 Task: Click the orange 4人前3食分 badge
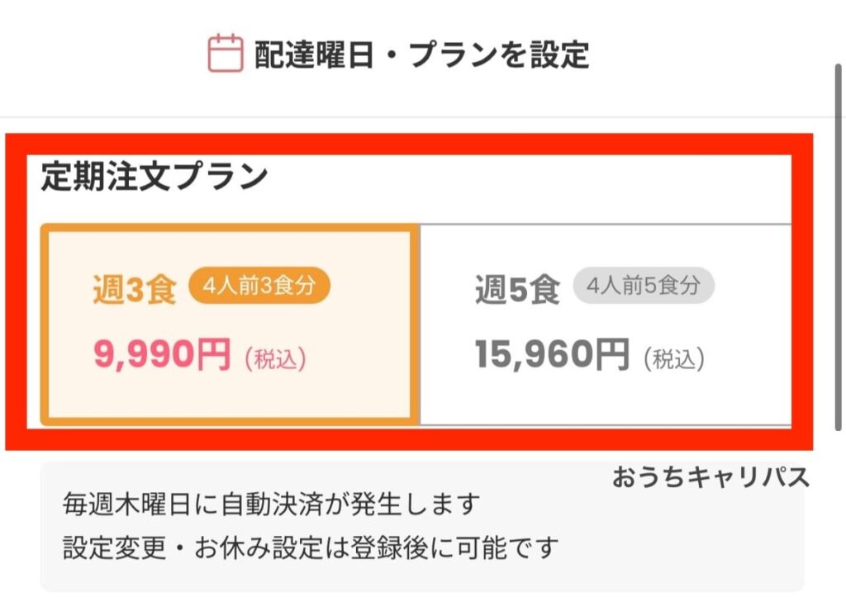point(259,287)
